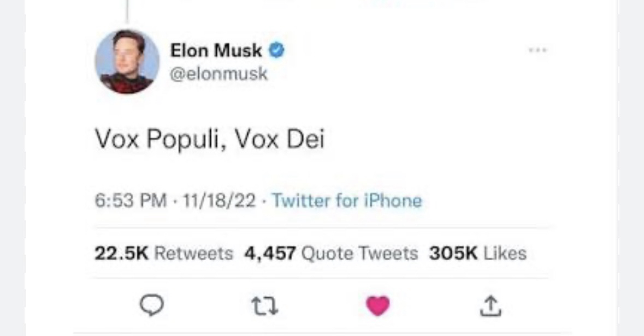This screenshot has height=336, width=644.
Task: Click the 6:53 PM timestamp
Action: [131, 201]
